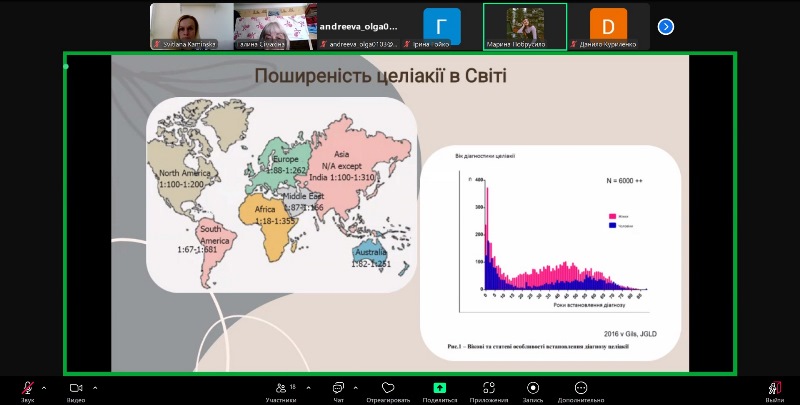
Task: Open the Приложения apps icon
Action: 488,389
